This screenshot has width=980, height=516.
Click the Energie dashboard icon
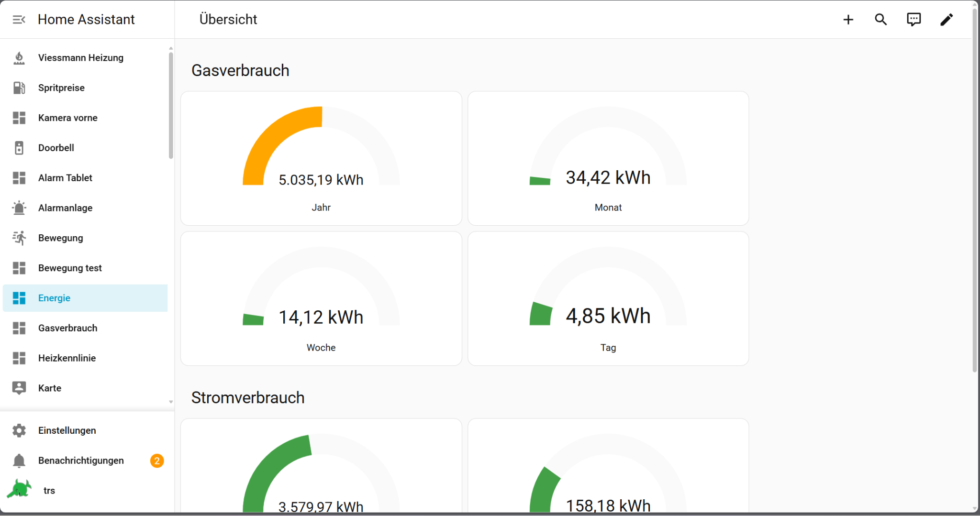tap(19, 298)
